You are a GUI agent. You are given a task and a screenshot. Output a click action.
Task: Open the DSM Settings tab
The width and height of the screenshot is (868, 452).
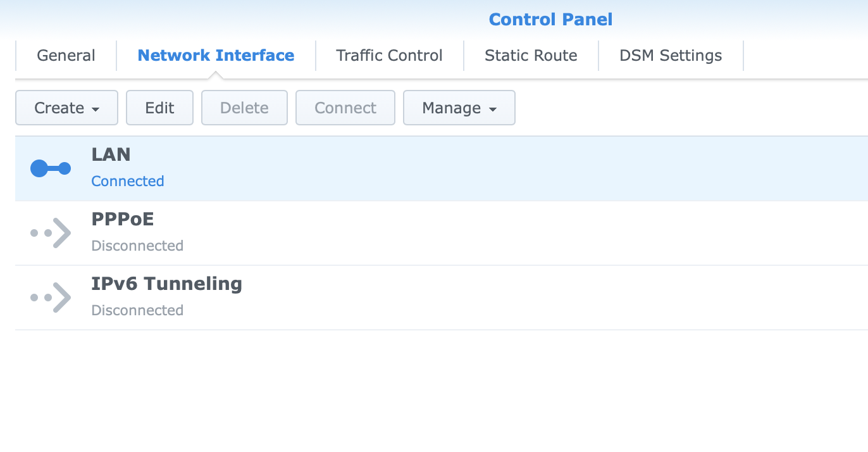click(671, 56)
